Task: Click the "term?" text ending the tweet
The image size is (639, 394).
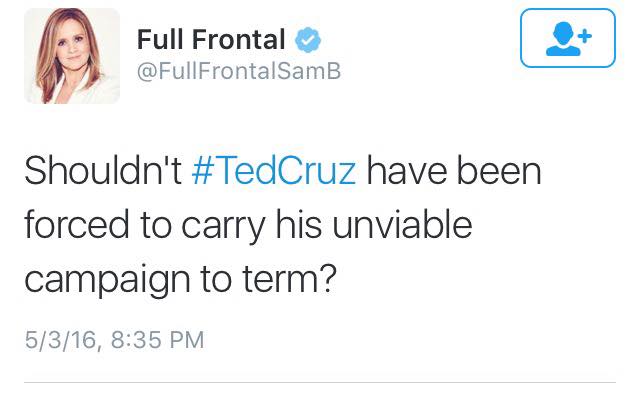Action: 289,278
